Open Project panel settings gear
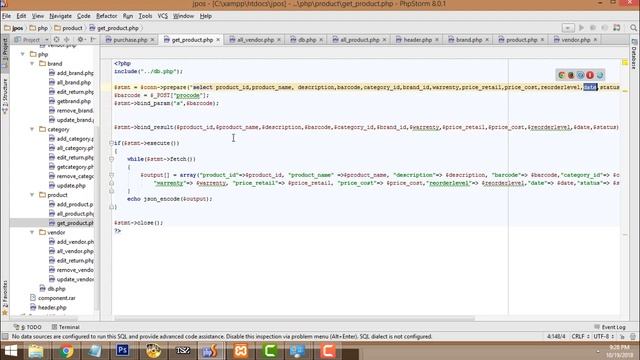Screen dimensions: 640x360 (x=81, y=40)
